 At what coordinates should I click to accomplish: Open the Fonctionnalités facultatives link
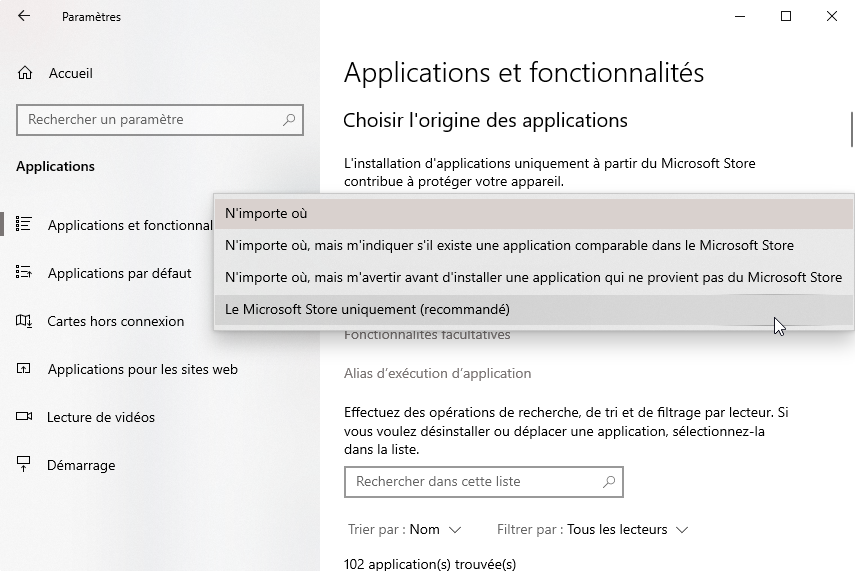(427, 336)
